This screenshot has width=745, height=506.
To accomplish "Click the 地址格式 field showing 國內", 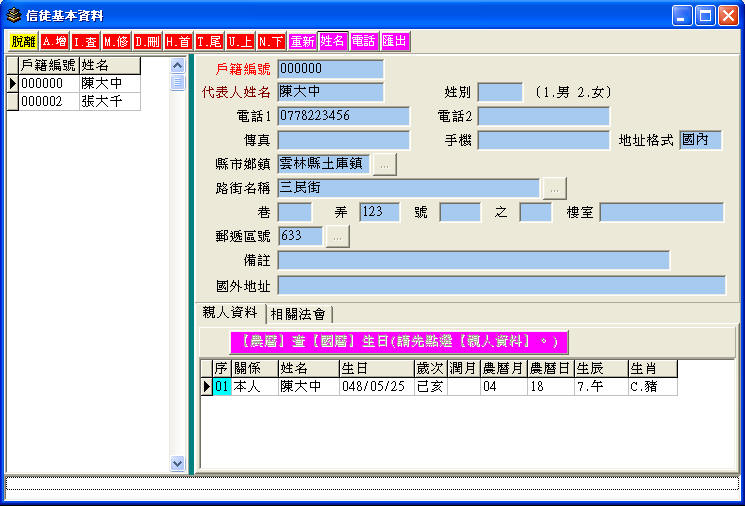I will pyautogui.click(x=701, y=140).
